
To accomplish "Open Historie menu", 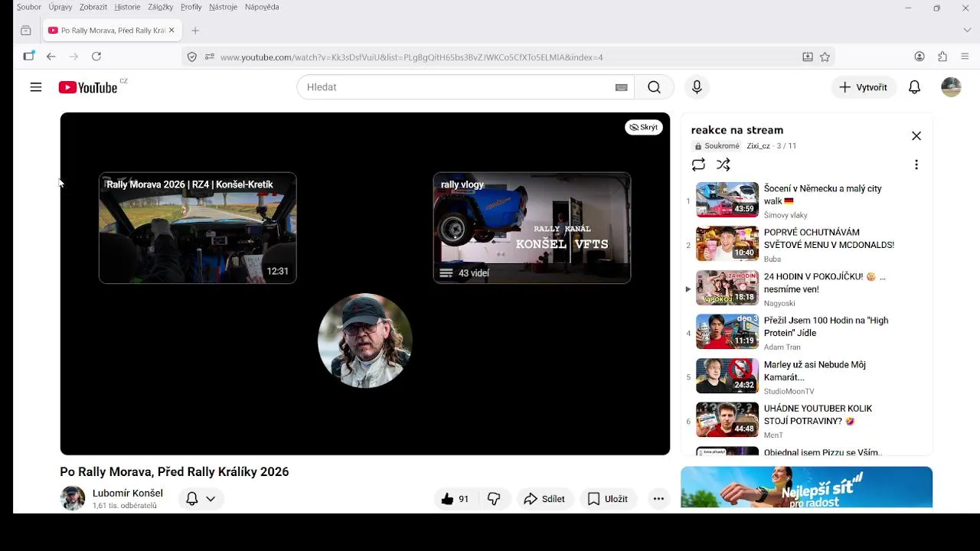I will pos(128,7).
